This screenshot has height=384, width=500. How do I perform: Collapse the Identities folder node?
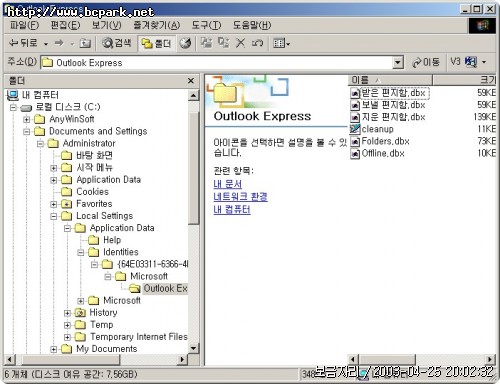[x=81, y=252]
